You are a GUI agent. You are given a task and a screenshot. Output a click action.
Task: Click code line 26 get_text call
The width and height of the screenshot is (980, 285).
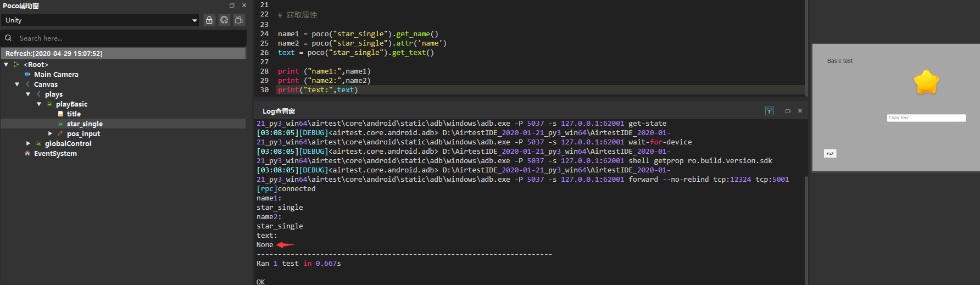tap(356, 53)
